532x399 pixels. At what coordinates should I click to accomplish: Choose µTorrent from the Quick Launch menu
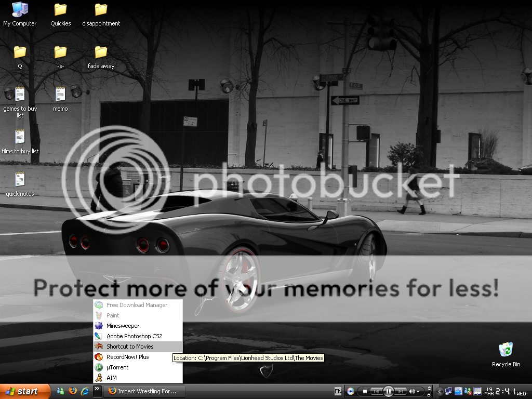[x=117, y=367]
